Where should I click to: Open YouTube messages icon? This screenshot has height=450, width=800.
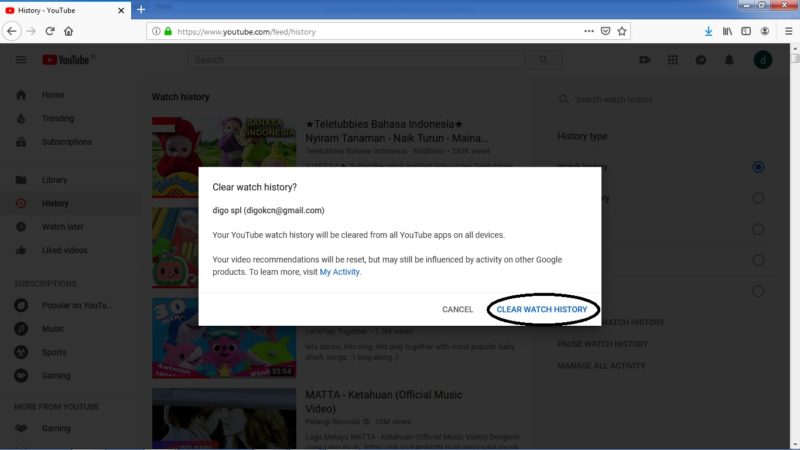point(701,60)
